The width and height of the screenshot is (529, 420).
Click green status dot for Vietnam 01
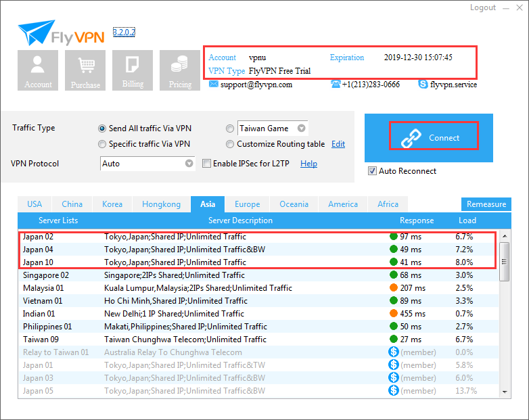tap(394, 300)
